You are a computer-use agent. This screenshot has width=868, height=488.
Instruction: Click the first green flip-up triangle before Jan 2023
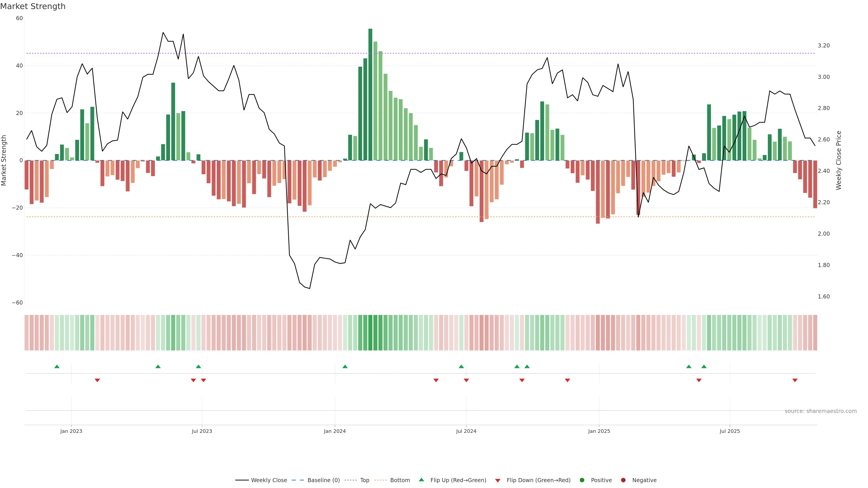click(x=57, y=366)
